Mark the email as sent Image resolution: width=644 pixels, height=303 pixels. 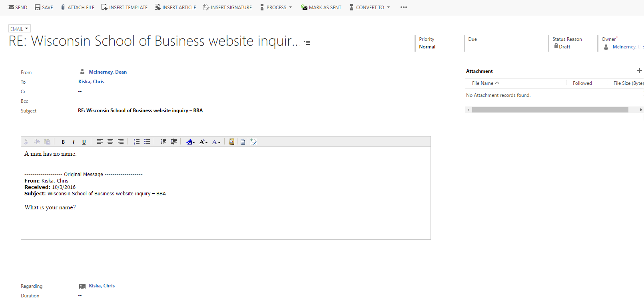(x=321, y=7)
